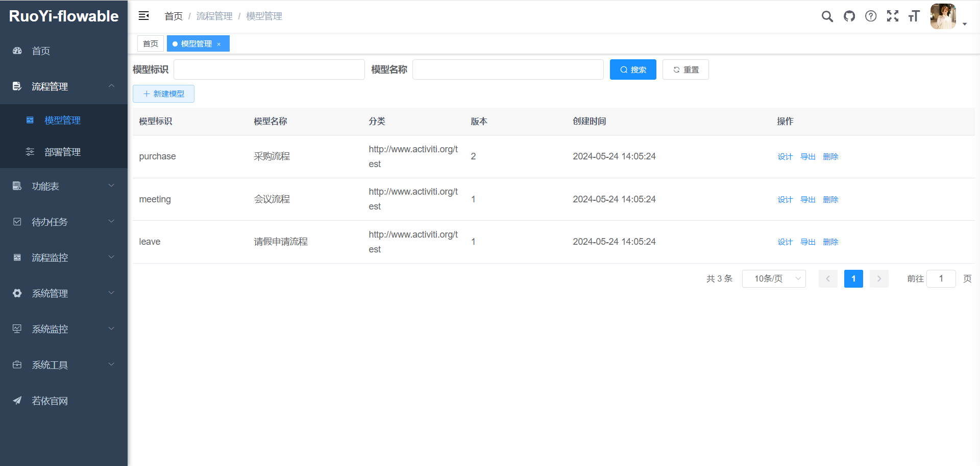Click the user avatar image
The height and width of the screenshot is (466, 980).
point(943,16)
